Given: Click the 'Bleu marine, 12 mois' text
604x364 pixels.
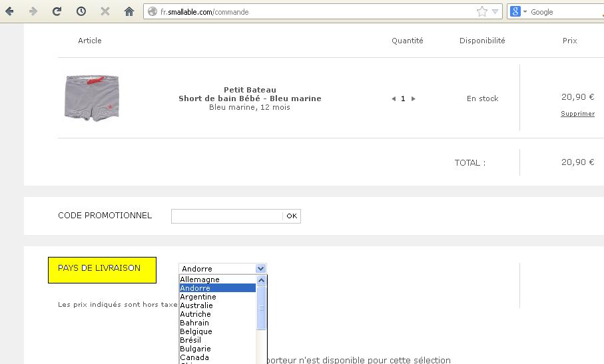Looking at the screenshot, I should tap(250, 107).
